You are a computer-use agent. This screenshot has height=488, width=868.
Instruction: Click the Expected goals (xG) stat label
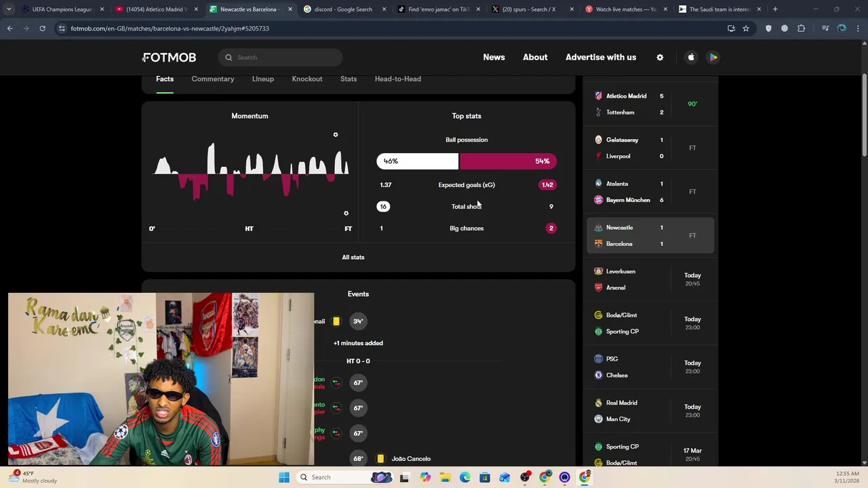(467, 185)
